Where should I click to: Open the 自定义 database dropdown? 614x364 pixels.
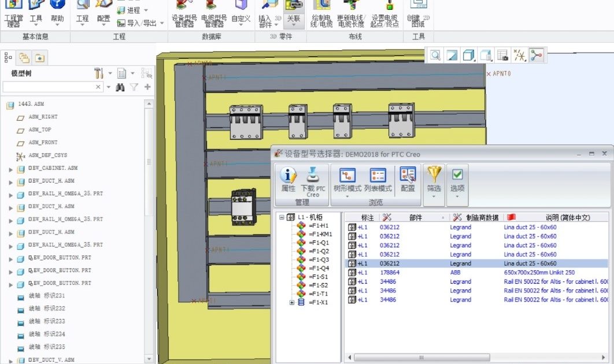click(241, 14)
